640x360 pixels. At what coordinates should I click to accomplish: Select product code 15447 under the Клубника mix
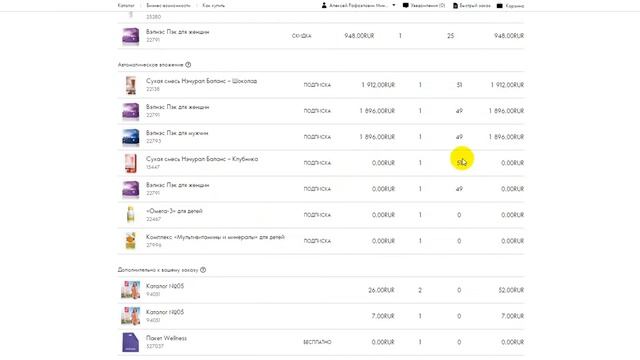(x=153, y=167)
